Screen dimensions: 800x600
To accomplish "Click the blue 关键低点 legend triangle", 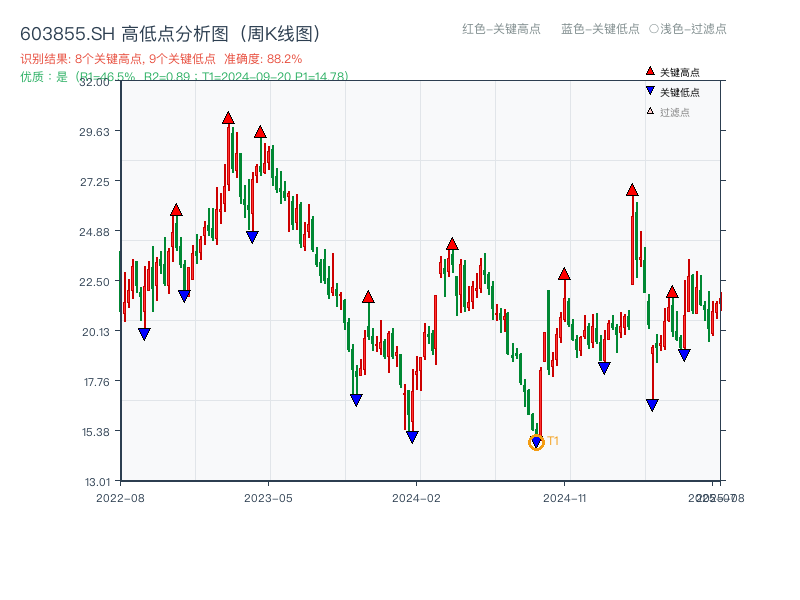I will (650, 91).
